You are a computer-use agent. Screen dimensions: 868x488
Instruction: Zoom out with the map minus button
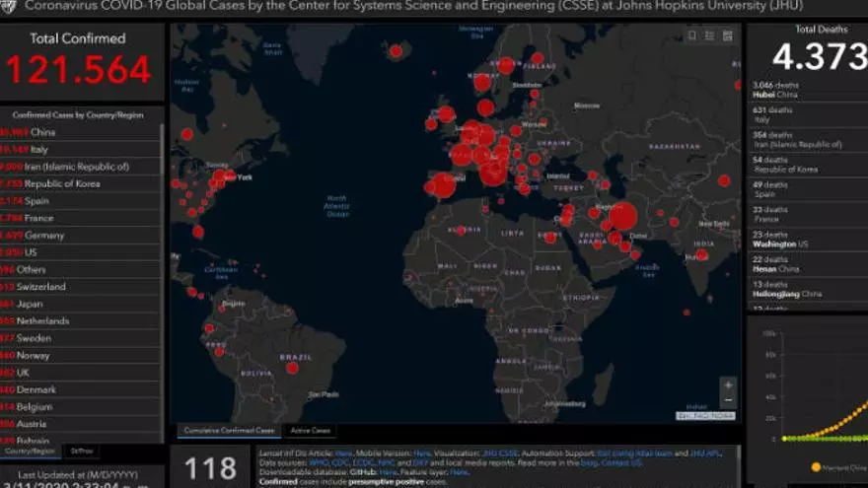[x=728, y=400]
